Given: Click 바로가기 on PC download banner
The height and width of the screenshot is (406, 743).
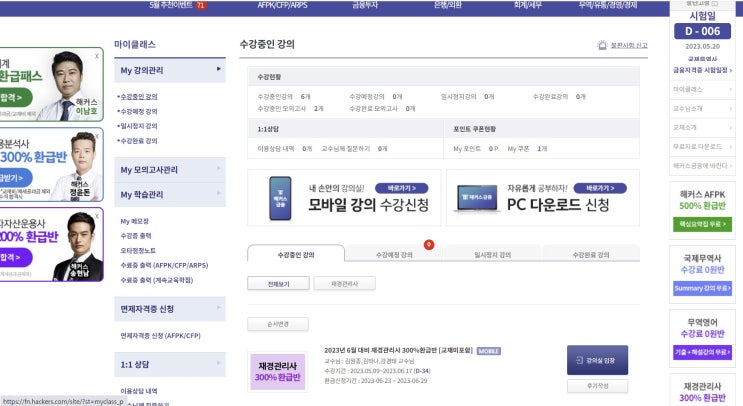Looking at the screenshot, I should [600, 188].
